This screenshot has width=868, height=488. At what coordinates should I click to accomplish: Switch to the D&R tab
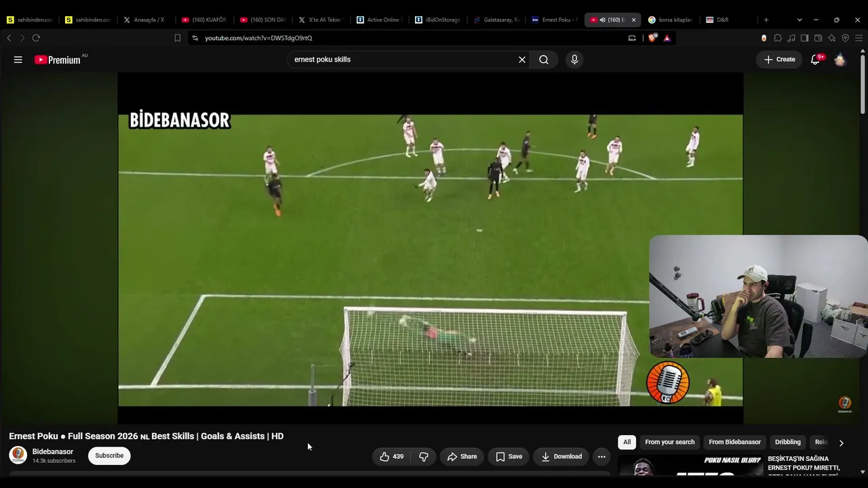coord(729,20)
